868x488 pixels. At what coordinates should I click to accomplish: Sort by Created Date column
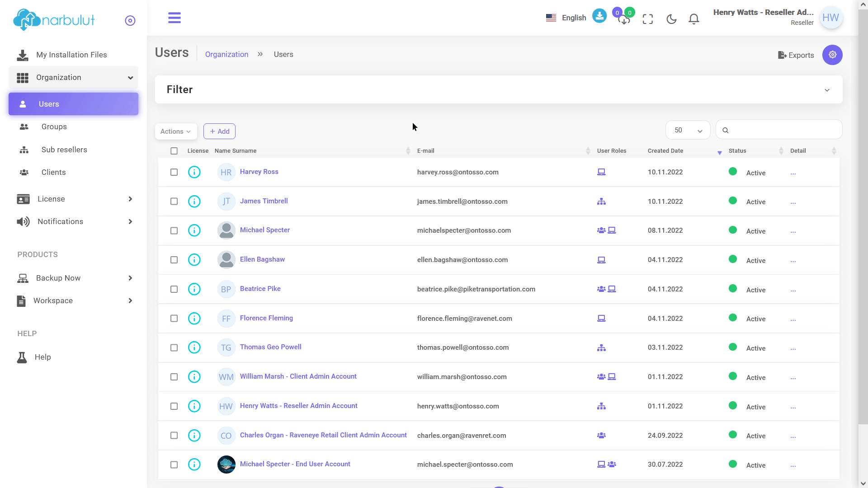point(665,151)
